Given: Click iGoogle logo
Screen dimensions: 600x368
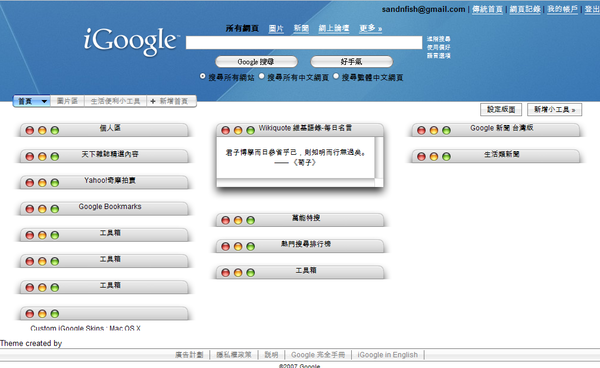Looking at the screenshot, I should 131,41.
